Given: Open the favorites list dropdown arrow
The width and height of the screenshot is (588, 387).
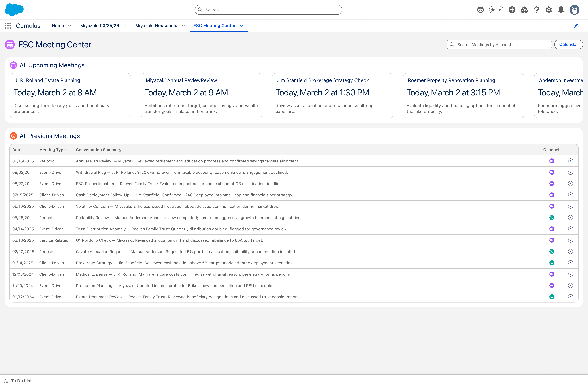Looking at the screenshot, I should pos(500,10).
